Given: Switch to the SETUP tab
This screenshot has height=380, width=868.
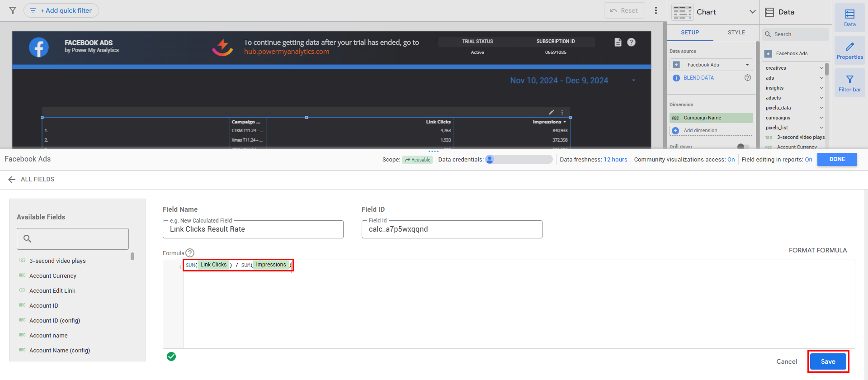Looking at the screenshot, I should (x=690, y=33).
